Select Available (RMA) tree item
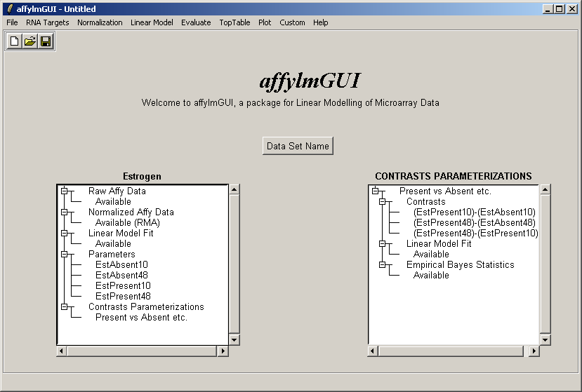582x392 pixels. pyautogui.click(x=127, y=222)
